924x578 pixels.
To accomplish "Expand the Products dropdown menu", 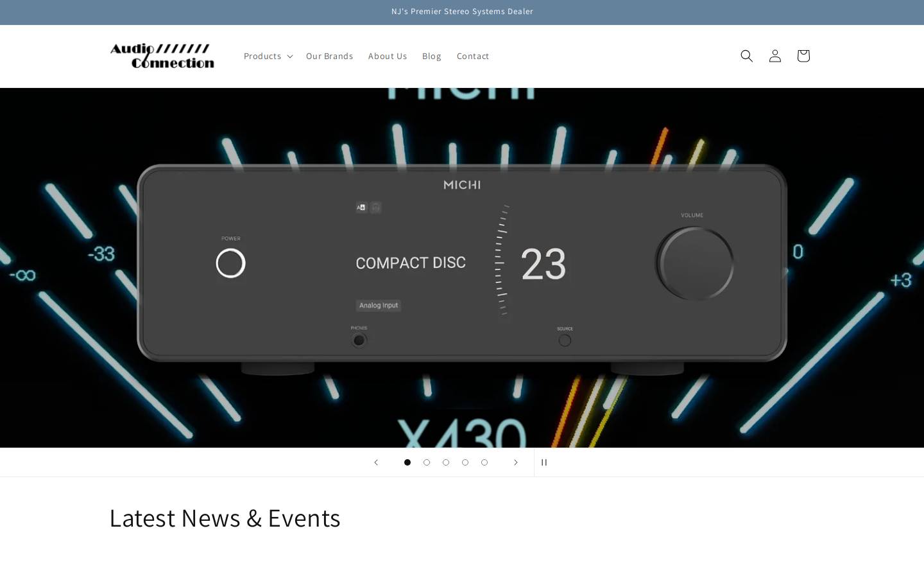I will point(268,56).
